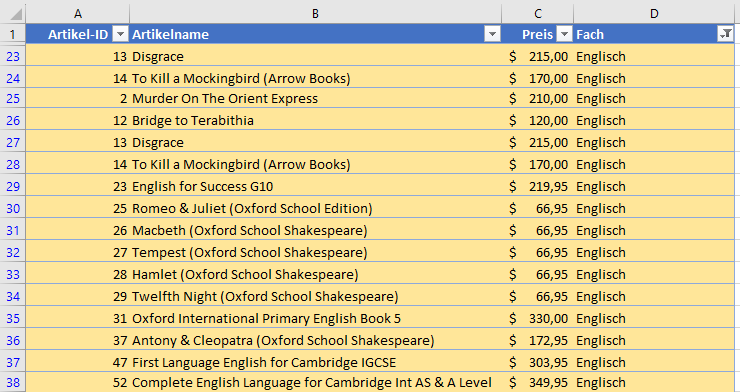Select row header 33
Viewport: 740px width, 392px height.
13,274
